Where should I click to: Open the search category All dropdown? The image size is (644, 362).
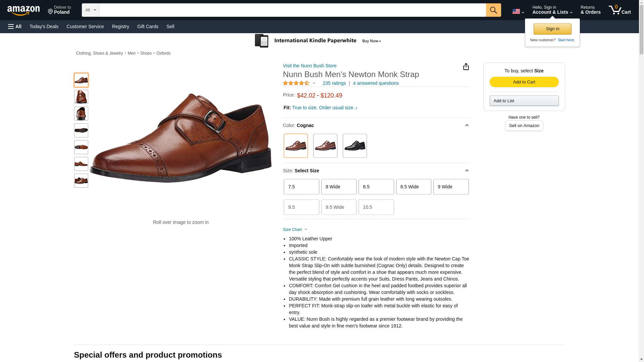tap(90, 10)
